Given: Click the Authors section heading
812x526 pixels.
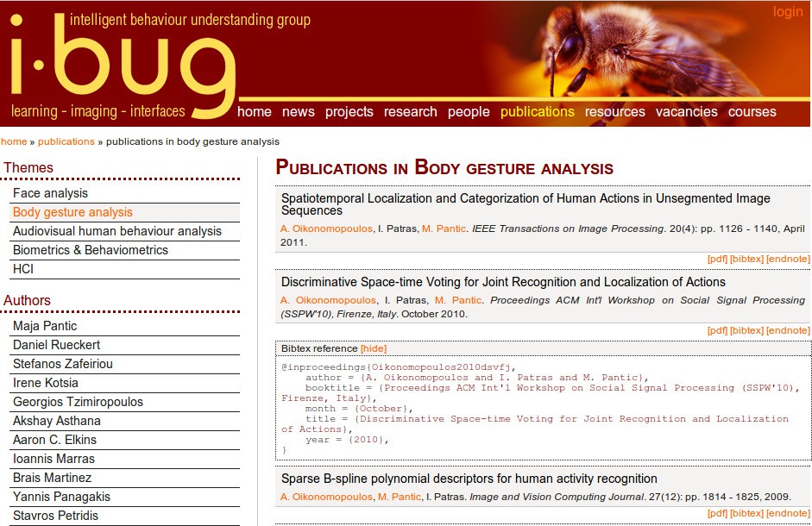Looking at the screenshot, I should (27, 300).
